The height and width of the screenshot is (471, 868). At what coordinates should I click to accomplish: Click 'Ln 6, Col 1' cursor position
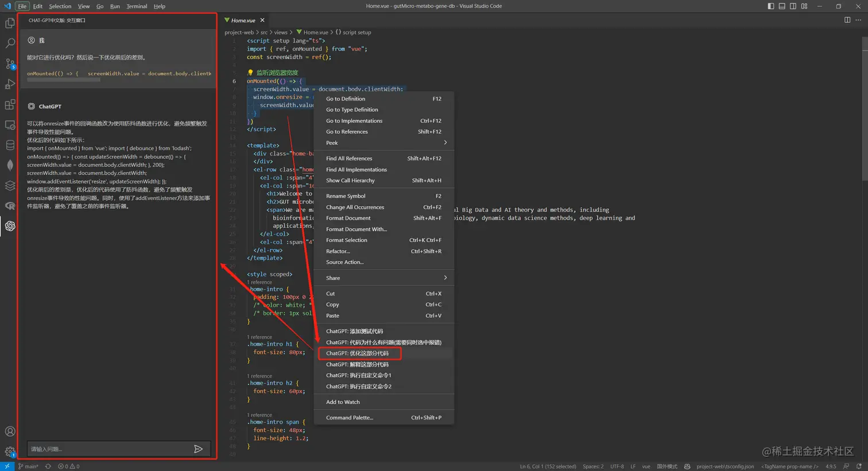pyautogui.click(x=548, y=466)
